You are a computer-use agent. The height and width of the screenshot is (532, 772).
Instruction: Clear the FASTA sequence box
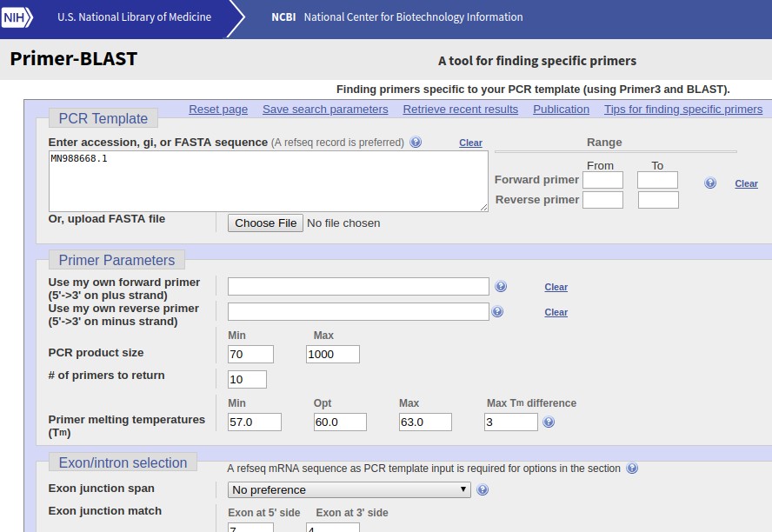tap(470, 143)
